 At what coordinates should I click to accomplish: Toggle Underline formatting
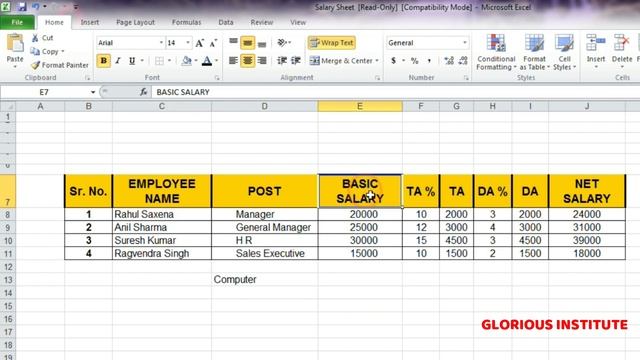(x=132, y=61)
